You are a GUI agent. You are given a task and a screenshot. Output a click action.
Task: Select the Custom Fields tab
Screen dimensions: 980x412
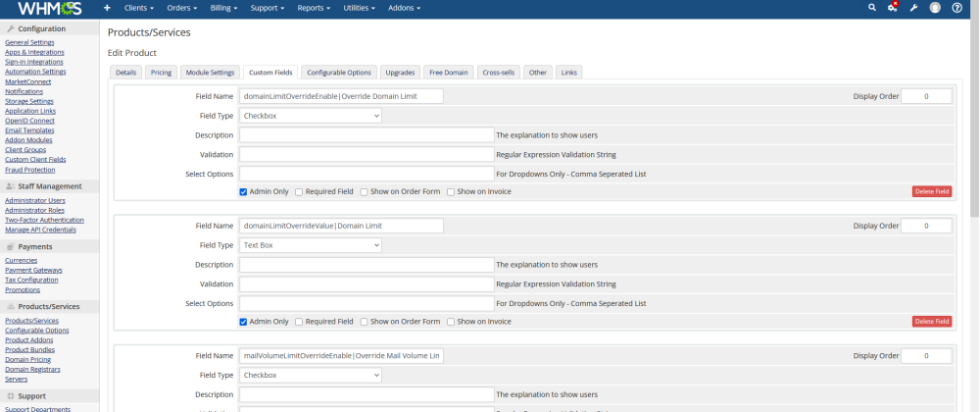pos(270,73)
